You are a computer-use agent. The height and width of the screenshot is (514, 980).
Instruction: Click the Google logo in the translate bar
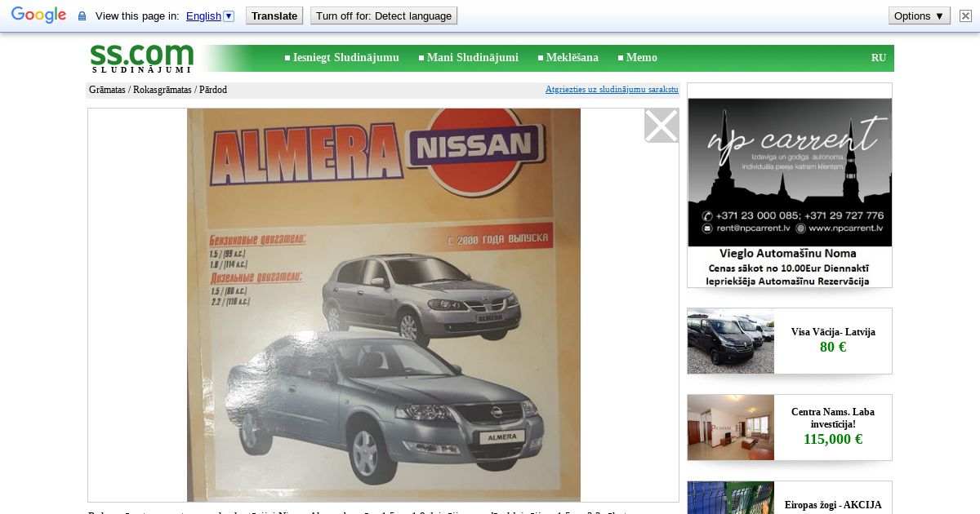coord(38,16)
